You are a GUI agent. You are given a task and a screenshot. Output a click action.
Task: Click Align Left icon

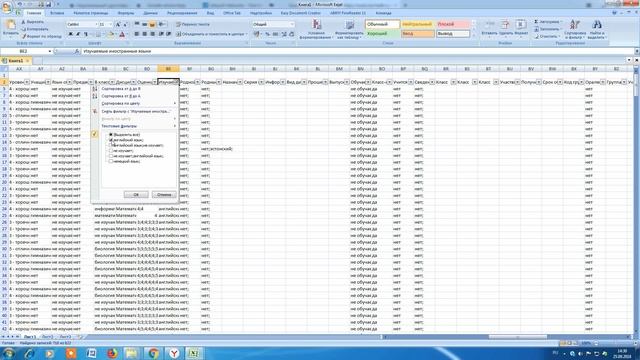click(x=137, y=34)
